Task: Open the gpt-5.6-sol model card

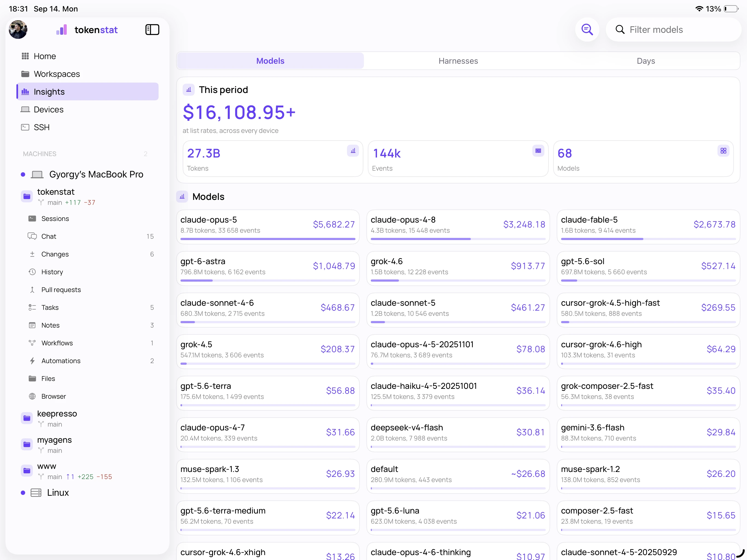Action: point(648,269)
